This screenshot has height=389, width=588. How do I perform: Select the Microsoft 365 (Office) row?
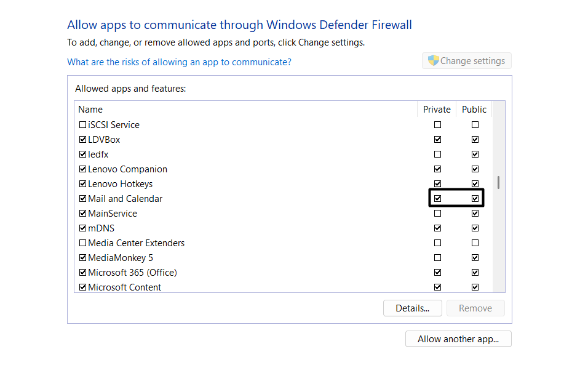[132, 273]
